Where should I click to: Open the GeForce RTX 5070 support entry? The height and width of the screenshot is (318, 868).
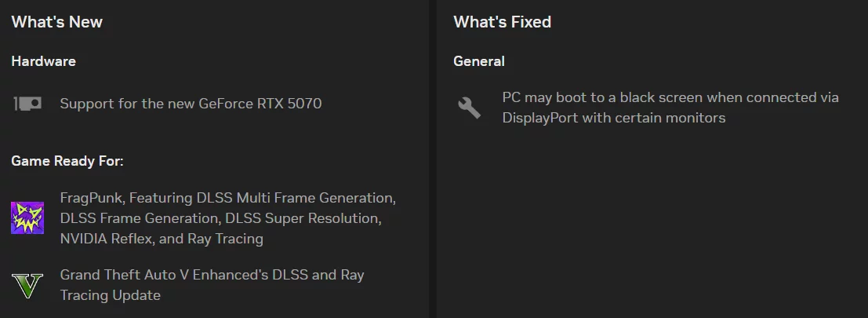[x=191, y=104]
